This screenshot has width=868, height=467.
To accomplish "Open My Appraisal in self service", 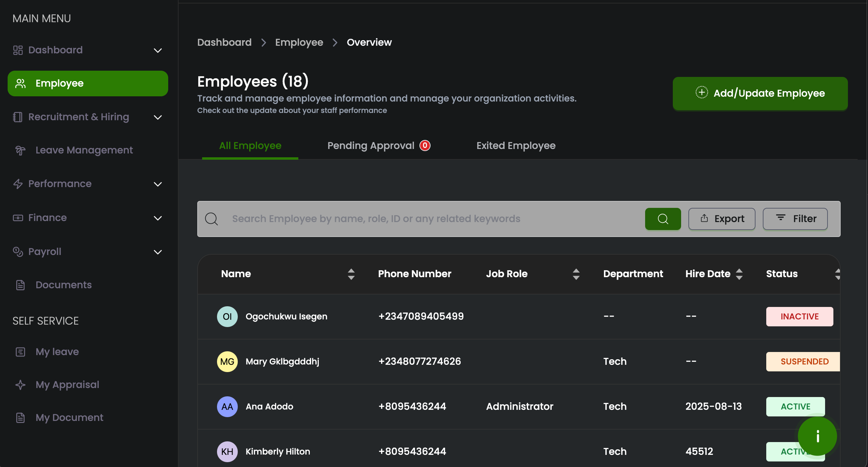I will pos(67,385).
